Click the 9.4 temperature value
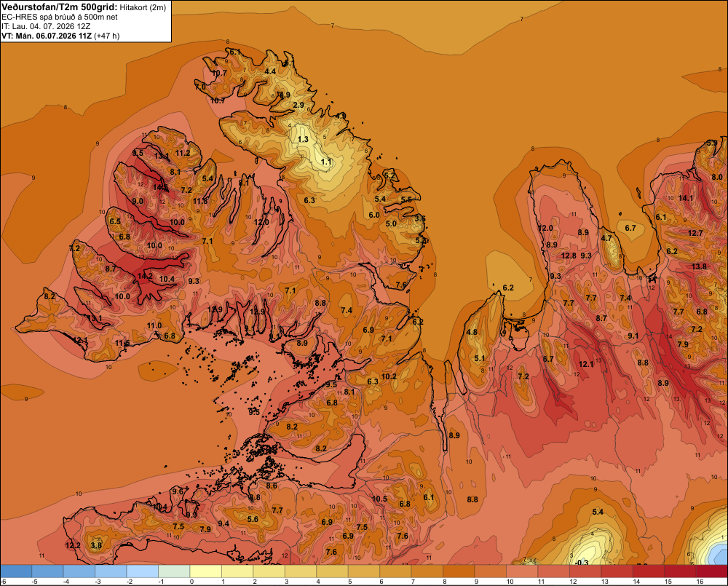The image size is (728, 586). [x=223, y=524]
